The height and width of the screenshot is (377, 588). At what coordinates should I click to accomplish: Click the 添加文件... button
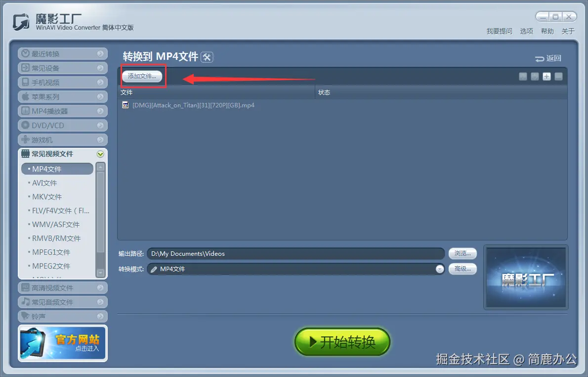[142, 76]
